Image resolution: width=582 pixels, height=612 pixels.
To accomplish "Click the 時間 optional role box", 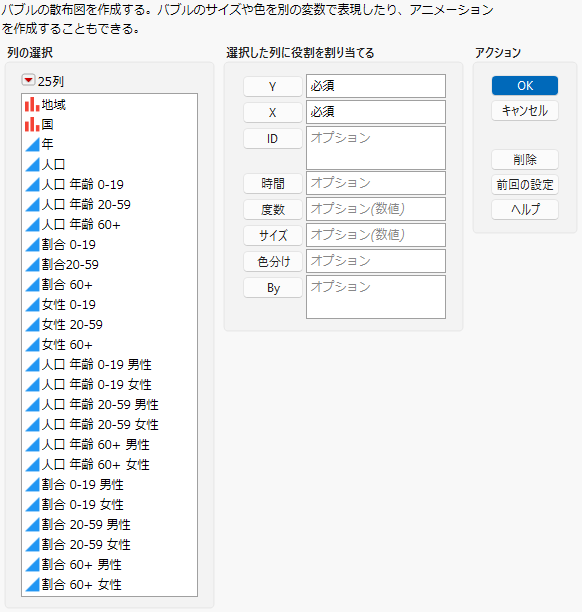I will (x=376, y=183).
